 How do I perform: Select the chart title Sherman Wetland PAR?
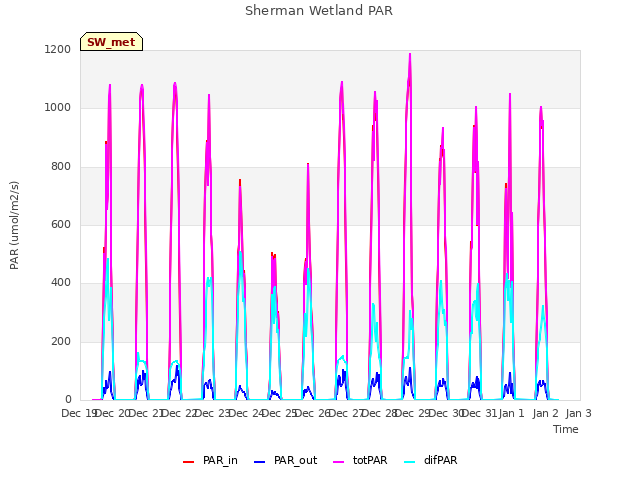pos(319,11)
